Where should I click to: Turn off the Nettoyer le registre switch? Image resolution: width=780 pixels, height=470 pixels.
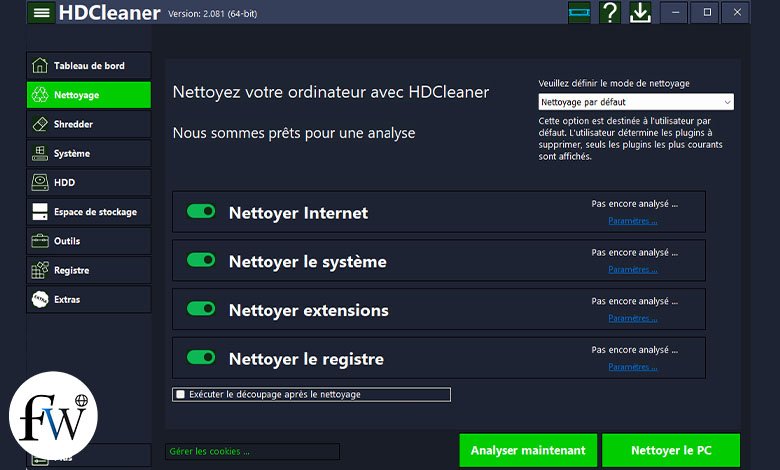point(201,358)
